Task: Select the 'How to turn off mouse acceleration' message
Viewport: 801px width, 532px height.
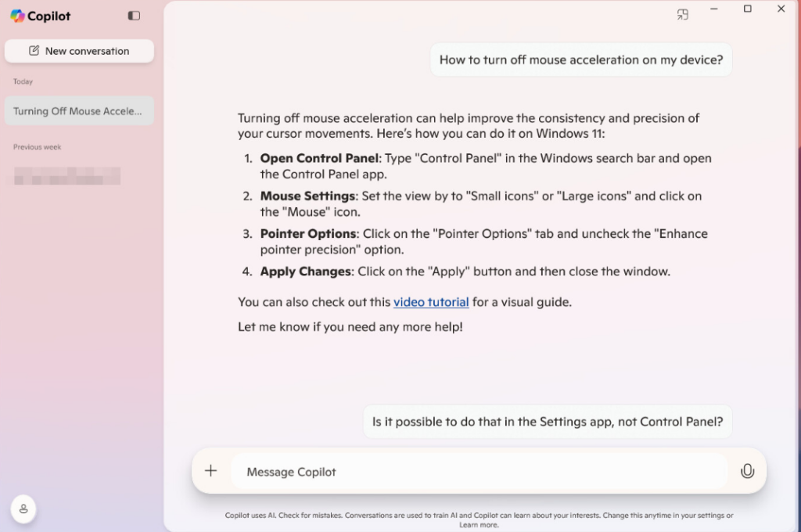Action: [581, 59]
